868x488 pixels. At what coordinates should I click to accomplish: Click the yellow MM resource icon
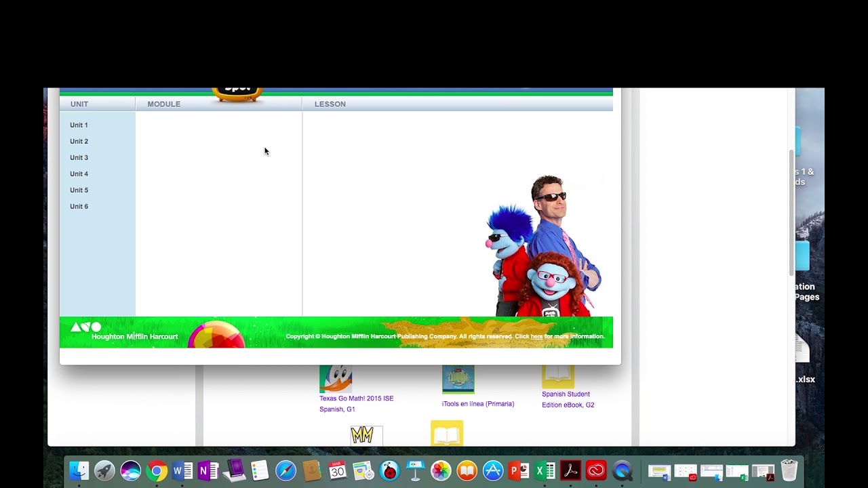pyautogui.click(x=366, y=435)
